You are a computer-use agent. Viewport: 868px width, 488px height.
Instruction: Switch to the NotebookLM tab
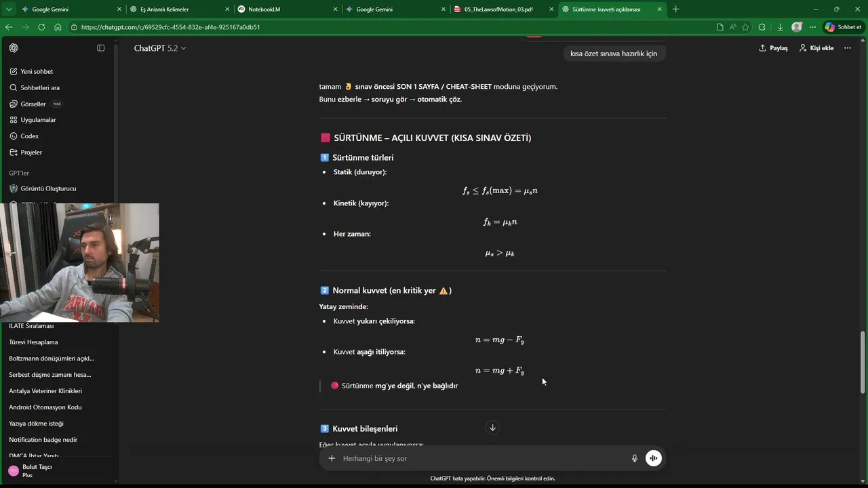(x=288, y=9)
